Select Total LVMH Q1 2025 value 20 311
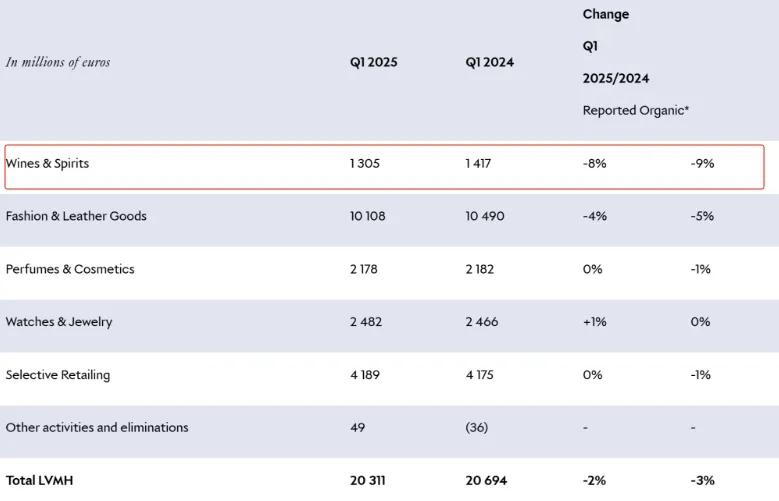The height and width of the screenshot is (501, 779). [x=369, y=480]
